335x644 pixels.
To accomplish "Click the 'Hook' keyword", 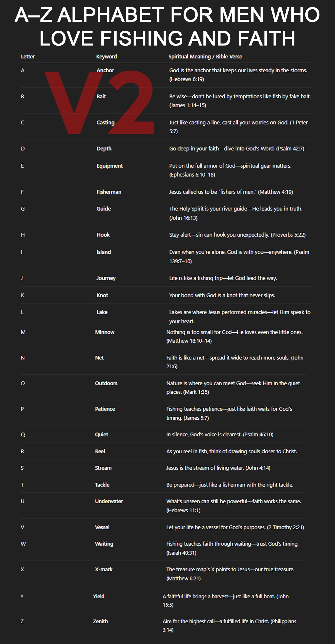I will [x=103, y=235].
